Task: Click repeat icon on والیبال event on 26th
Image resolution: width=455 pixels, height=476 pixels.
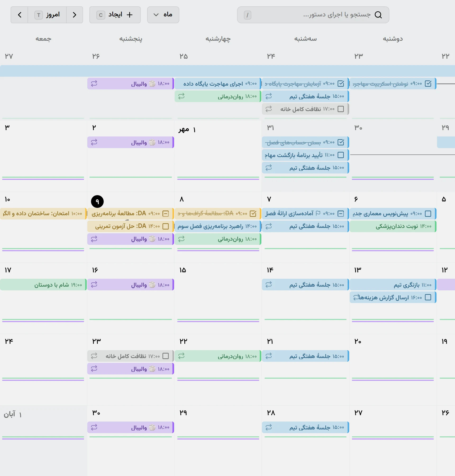Action: [94, 84]
